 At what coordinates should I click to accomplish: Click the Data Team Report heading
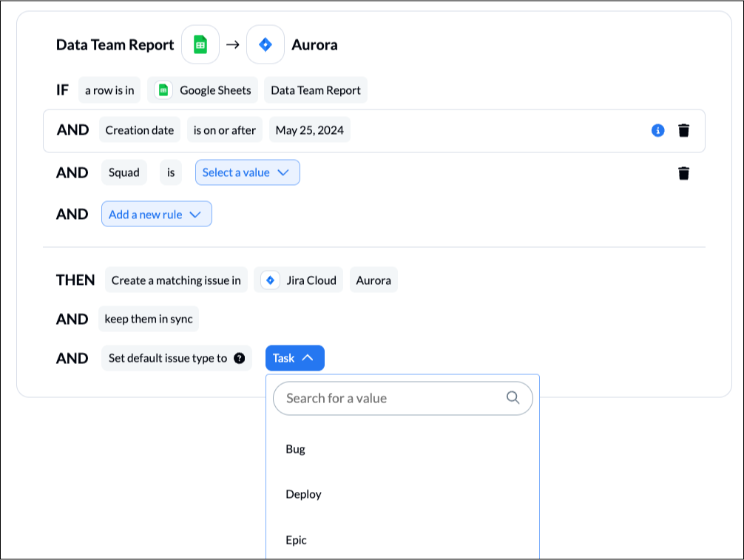coord(115,44)
